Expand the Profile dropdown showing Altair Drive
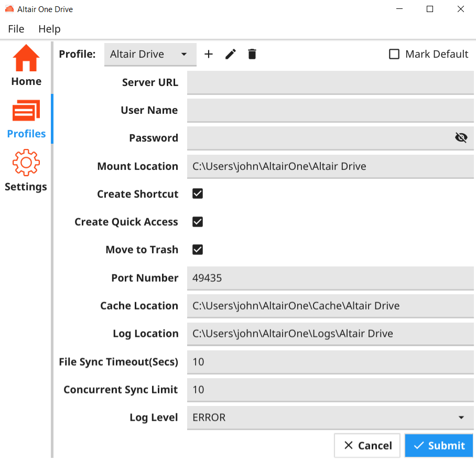Screen dimensions: 476x460 click(150, 54)
